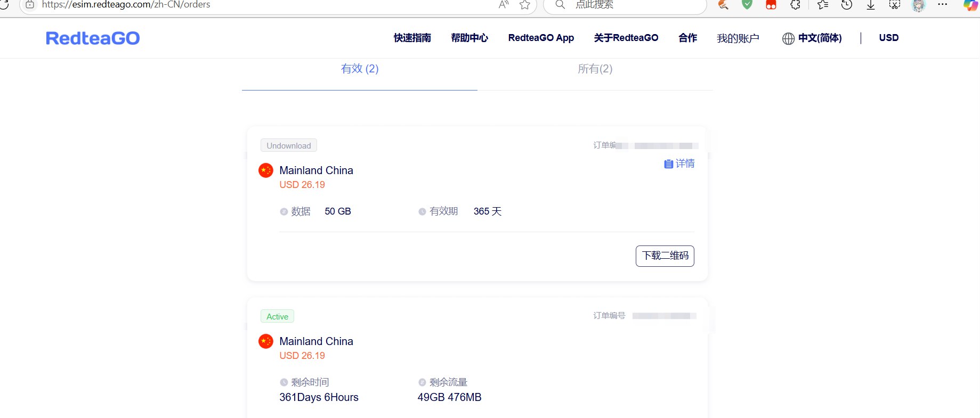This screenshot has height=418, width=980.
Task: Open the browser Extensions puzzle icon
Action: 795,5
